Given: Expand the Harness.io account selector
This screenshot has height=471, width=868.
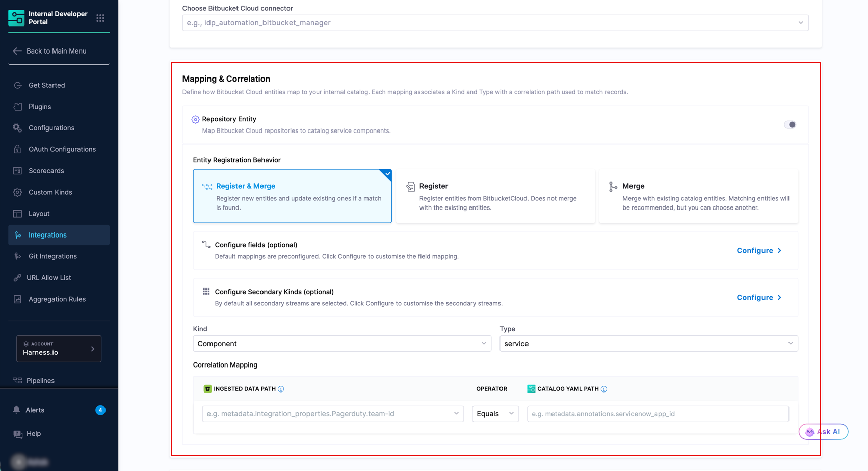Looking at the screenshot, I should click(59, 349).
